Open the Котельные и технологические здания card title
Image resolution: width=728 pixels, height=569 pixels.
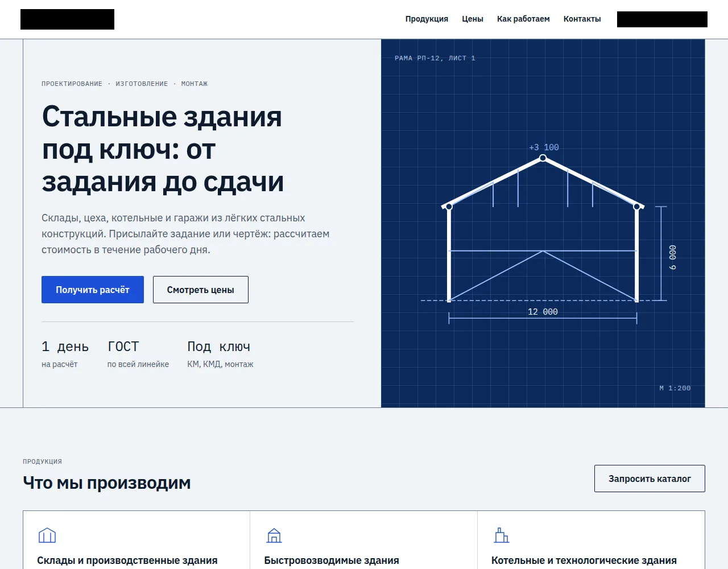[x=584, y=560]
